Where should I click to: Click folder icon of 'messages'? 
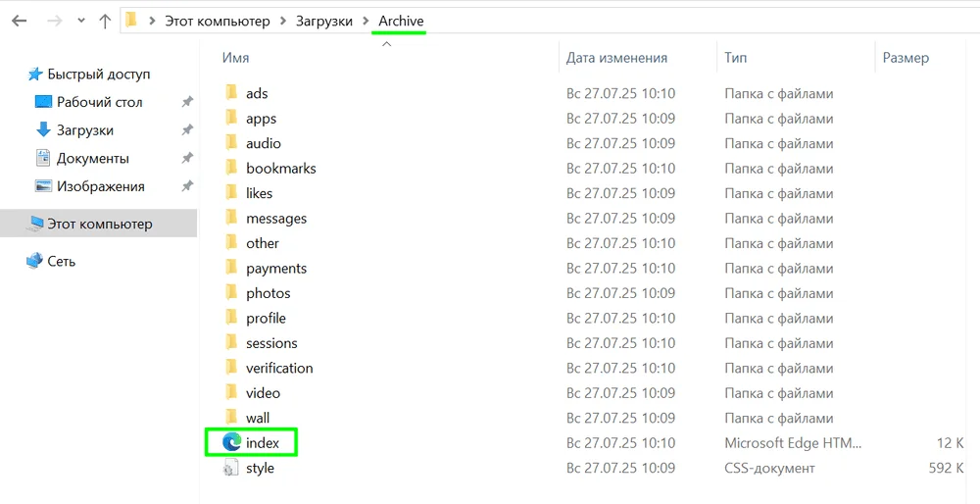coord(231,218)
